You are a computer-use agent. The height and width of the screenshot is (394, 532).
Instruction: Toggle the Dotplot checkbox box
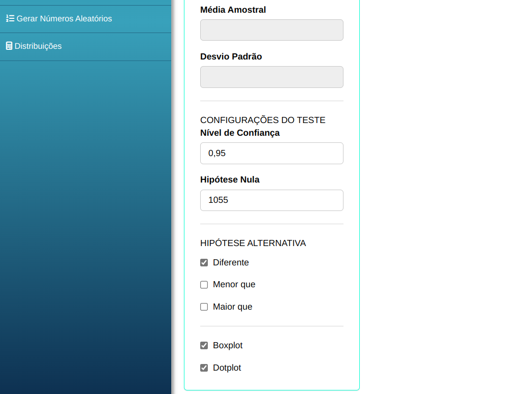pyautogui.click(x=204, y=368)
